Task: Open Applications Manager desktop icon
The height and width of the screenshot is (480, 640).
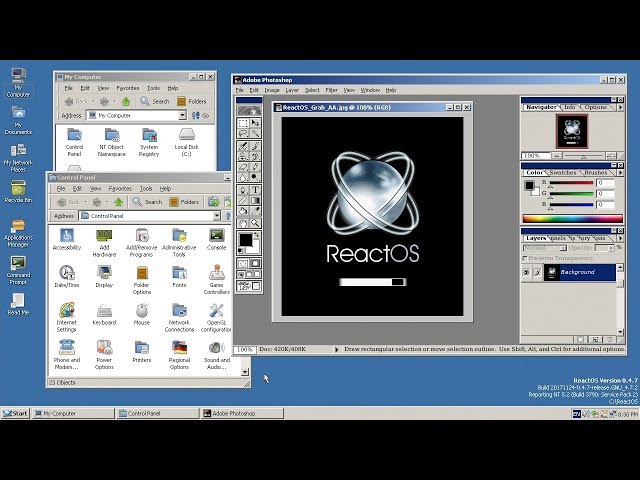Action: (x=18, y=233)
